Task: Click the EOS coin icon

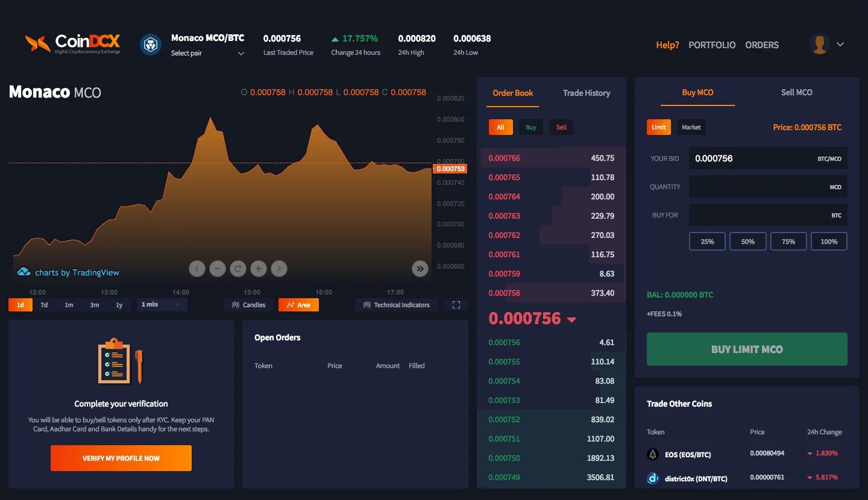Action: (x=653, y=454)
